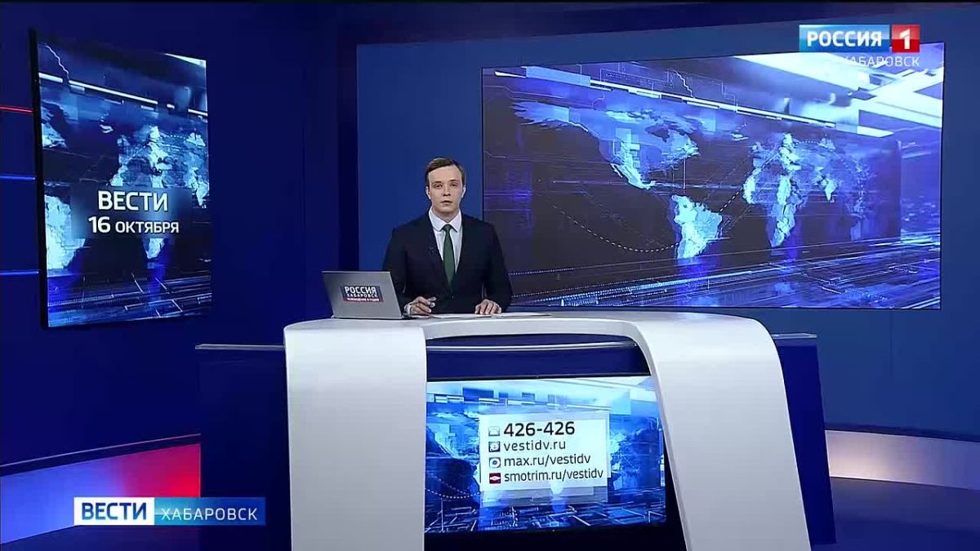Viewport: 980px width, 551px height.
Task: Click the icon next to vestidv.ru
Action: 494,446
